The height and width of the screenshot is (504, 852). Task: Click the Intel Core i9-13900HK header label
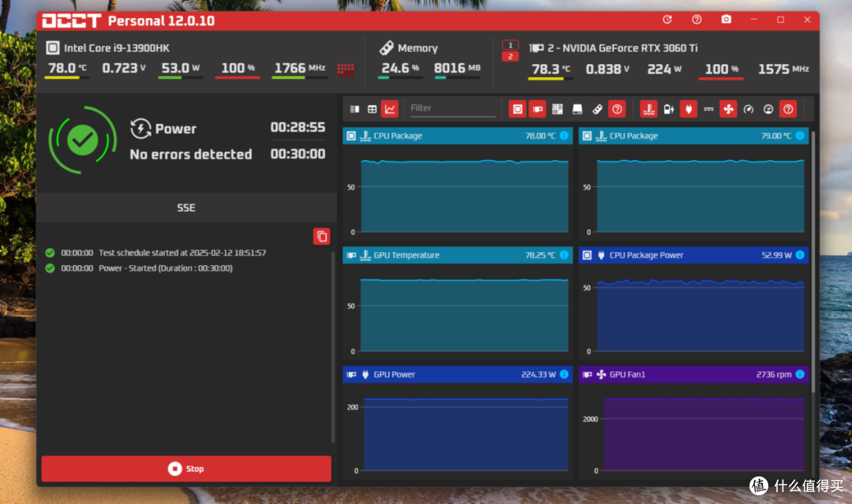pyautogui.click(x=117, y=48)
